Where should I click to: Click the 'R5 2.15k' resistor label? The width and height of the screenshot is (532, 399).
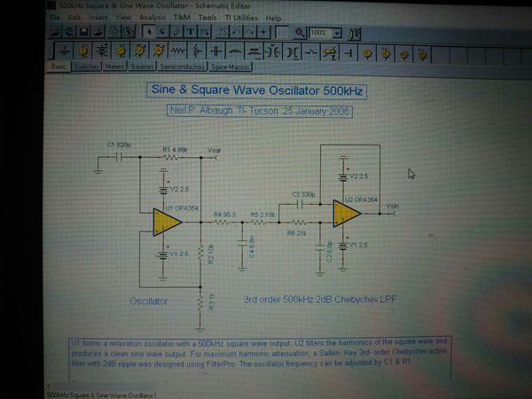point(262,215)
